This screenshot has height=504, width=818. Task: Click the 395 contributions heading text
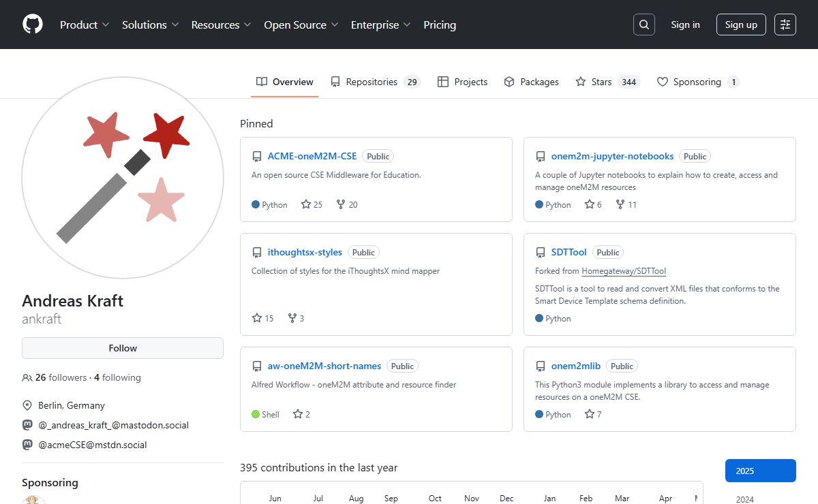click(x=318, y=468)
